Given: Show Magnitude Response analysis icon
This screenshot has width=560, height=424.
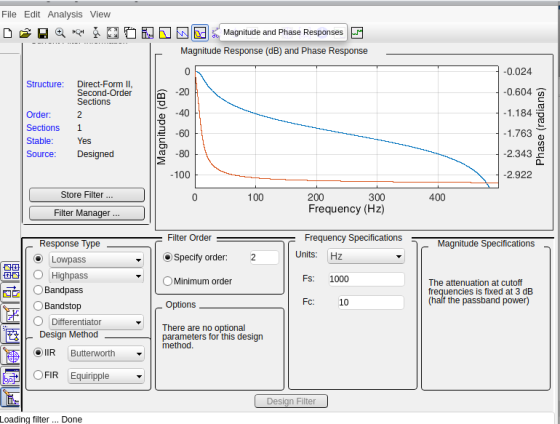Looking at the screenshot, I should (x=165, y=33).
